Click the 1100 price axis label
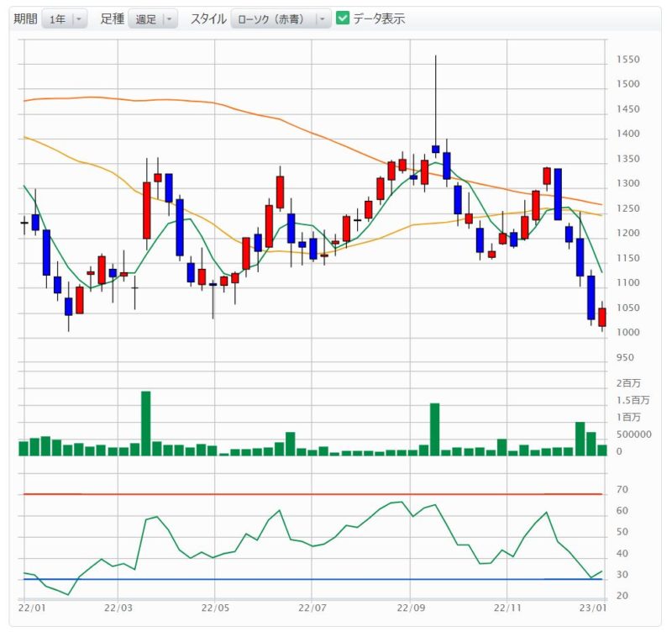The image size is (672, 637). click(x=627, y=283)
